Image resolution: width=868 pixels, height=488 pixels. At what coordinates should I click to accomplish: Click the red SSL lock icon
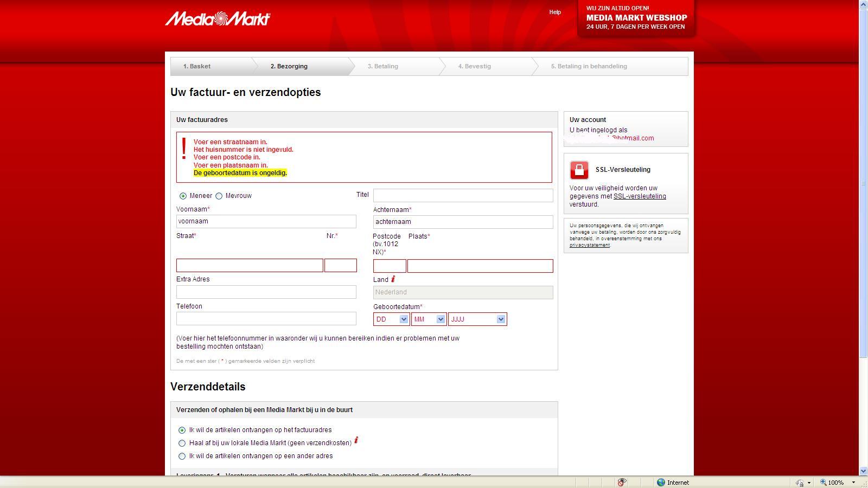(x=579, y=170)
